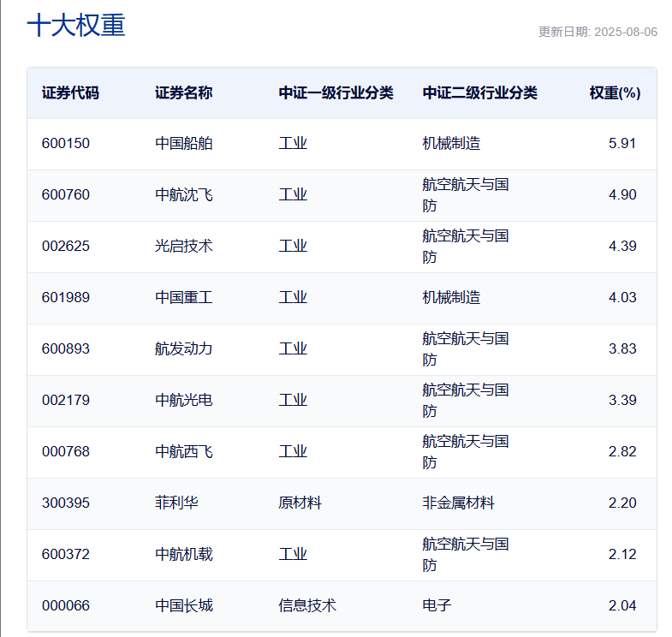Screen dimensions: 672x637
Task: Select stock code 600760
Action: (65, 194)
